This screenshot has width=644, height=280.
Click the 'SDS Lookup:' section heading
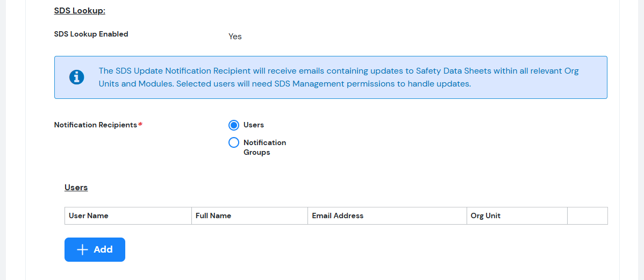[80, 11]
